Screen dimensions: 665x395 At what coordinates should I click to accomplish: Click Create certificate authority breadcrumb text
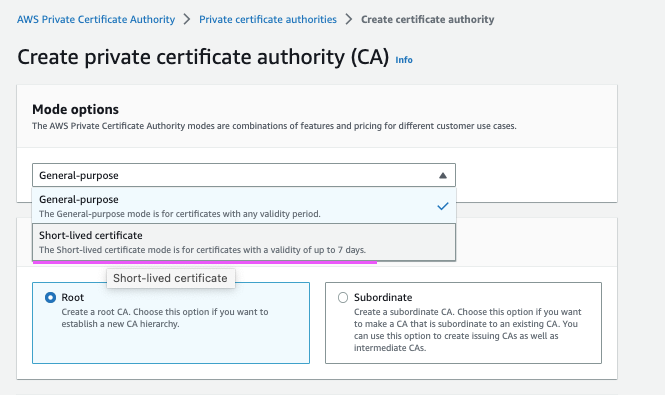coord(428,20)
